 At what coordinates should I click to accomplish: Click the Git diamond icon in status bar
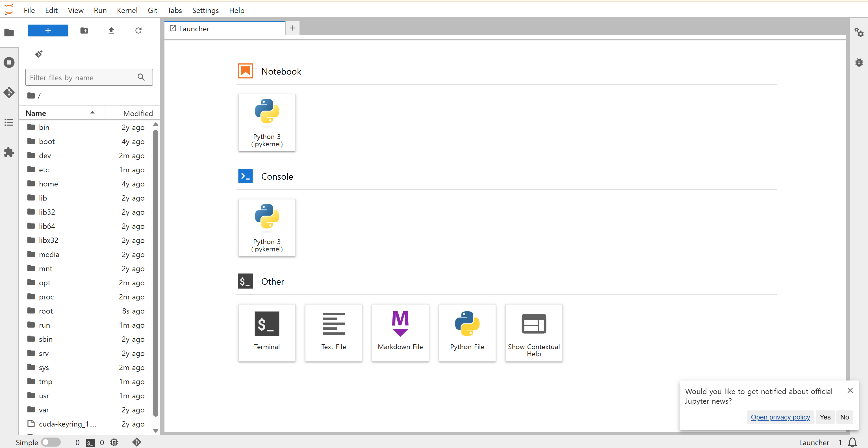(136, 442)
